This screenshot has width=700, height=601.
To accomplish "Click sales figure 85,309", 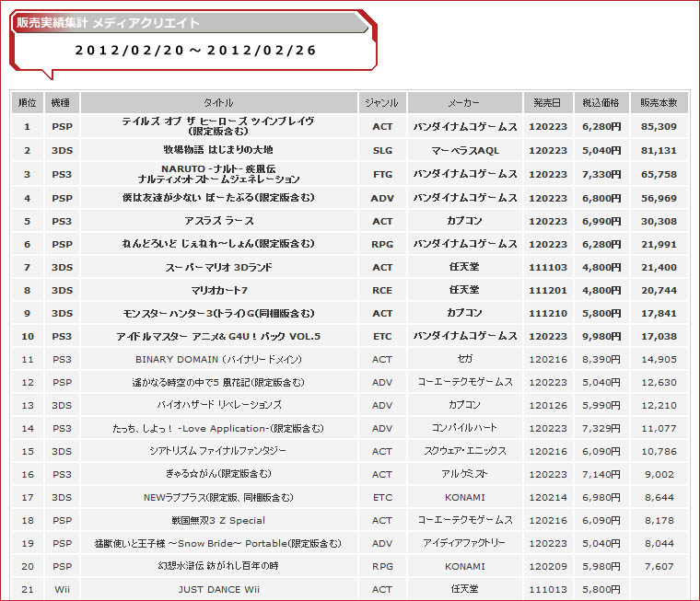I will 659,127.
